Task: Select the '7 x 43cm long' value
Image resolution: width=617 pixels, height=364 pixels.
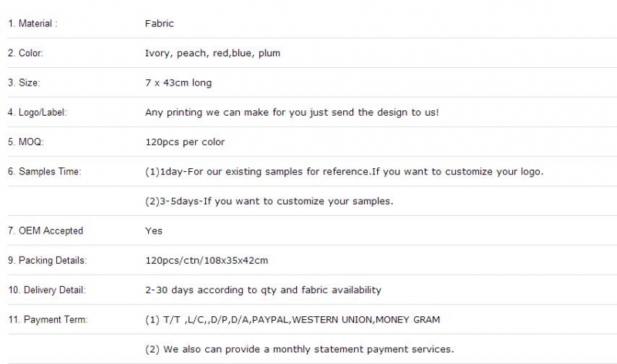Action: (x=178, y=83)
